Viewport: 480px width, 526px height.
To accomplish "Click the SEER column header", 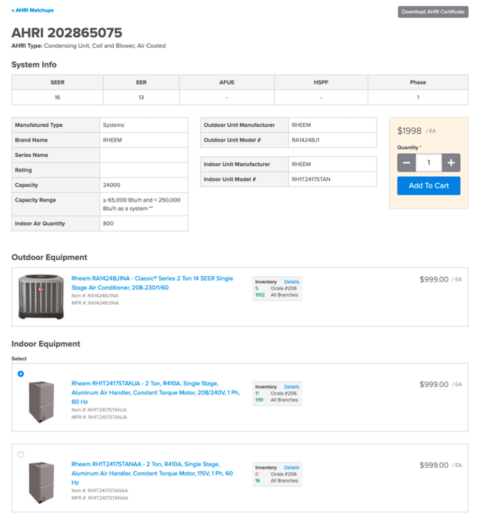I will click(57, 82).
